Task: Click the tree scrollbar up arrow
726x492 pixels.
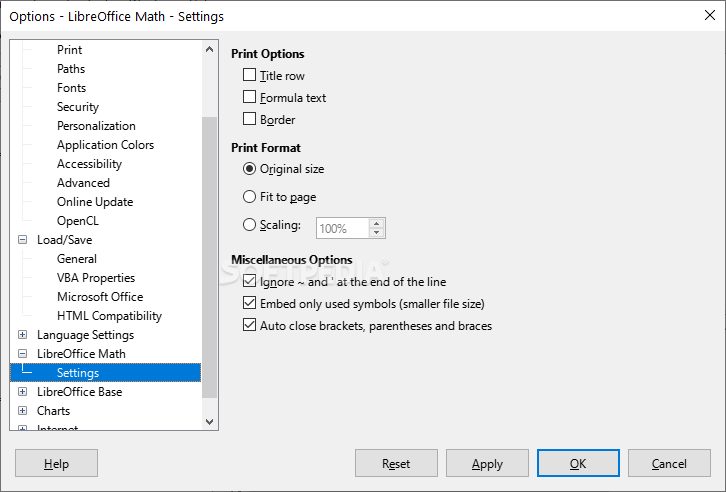Action: [209, 49]
